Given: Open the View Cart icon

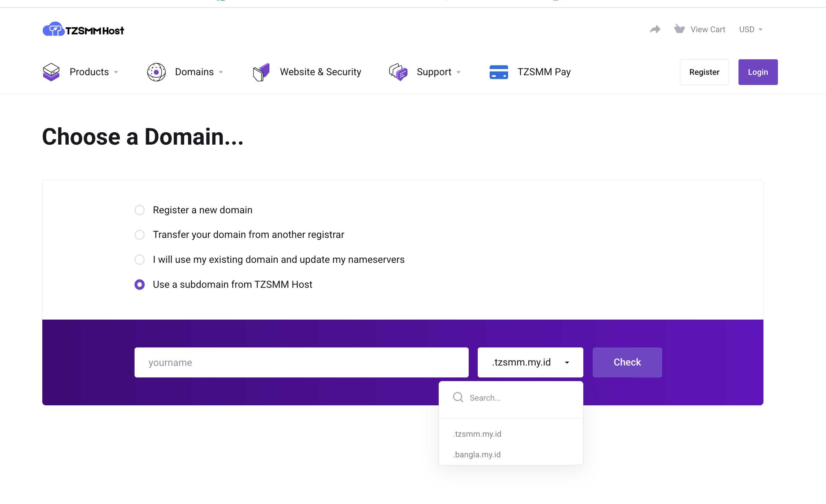Looking at the screenshot, I should 679,29.
